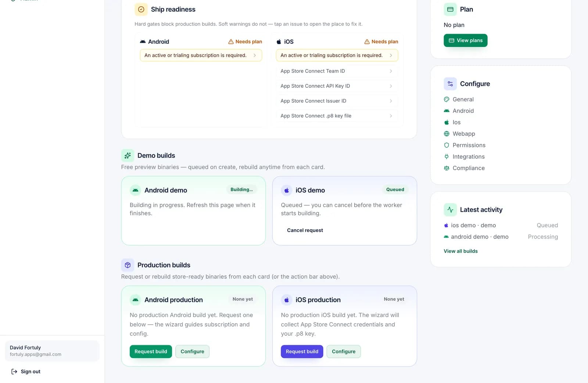Click the Latest activity pulse icon
The image size is (588, 383).
tap(450, 210)
